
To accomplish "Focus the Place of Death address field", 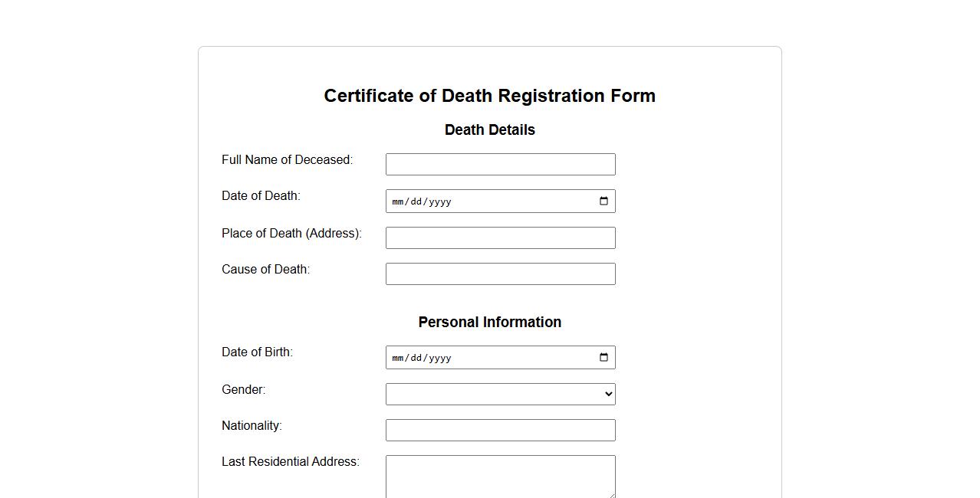I will click(500, 238).
